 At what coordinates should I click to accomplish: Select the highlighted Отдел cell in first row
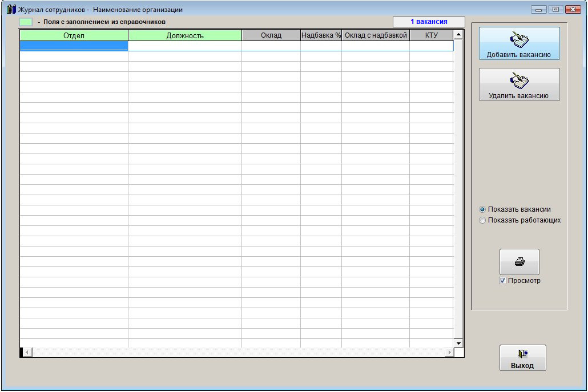(74, 46)
